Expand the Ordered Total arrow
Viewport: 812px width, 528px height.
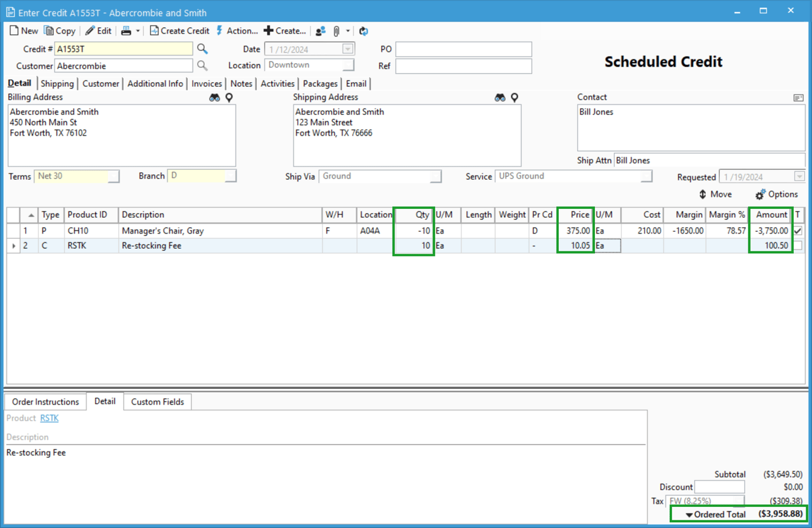pos(689,515)
